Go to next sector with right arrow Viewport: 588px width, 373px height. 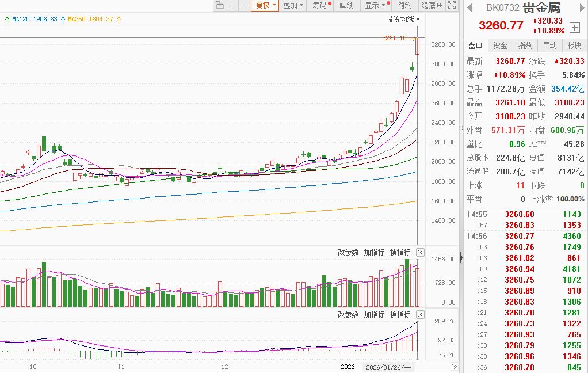(582, 7)
